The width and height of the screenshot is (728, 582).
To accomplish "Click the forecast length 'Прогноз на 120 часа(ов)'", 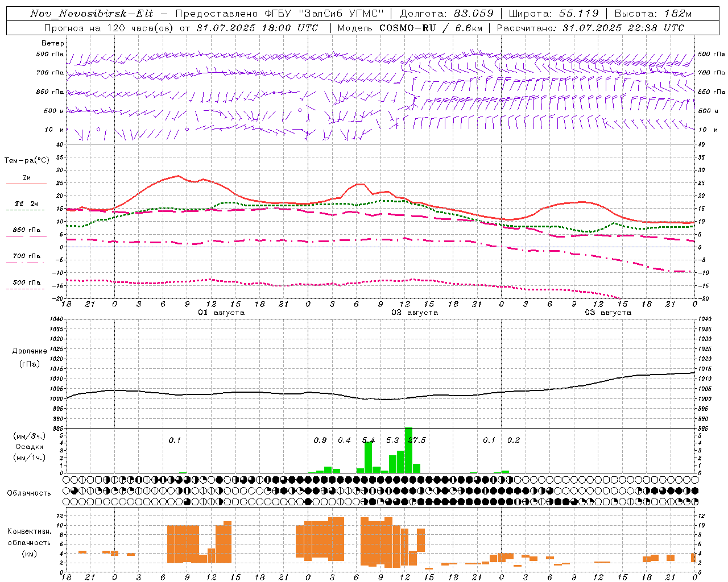I will pyautogui.click(x=109, y=28).
